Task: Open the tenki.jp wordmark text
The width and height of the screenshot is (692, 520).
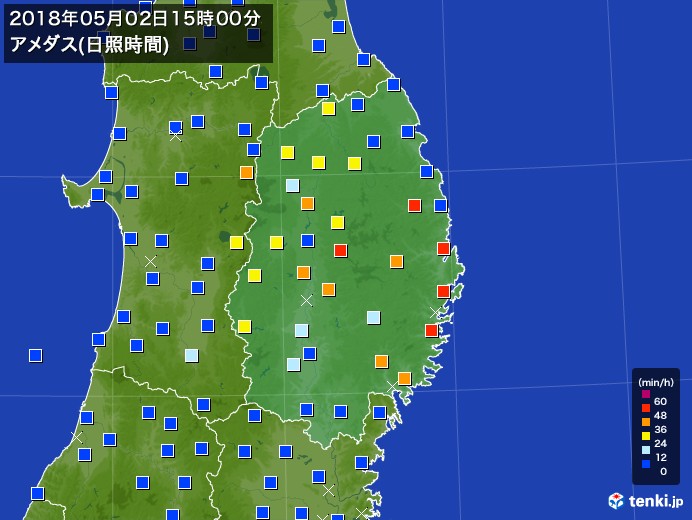Action: [x=656, y=501]
